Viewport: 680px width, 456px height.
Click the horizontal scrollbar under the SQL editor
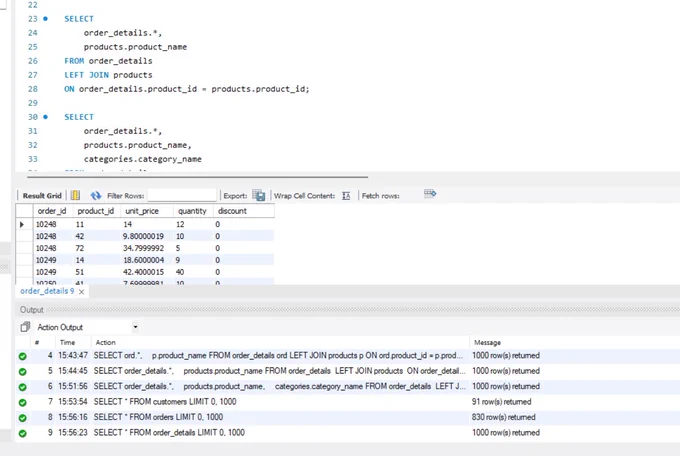click(197, 177)
